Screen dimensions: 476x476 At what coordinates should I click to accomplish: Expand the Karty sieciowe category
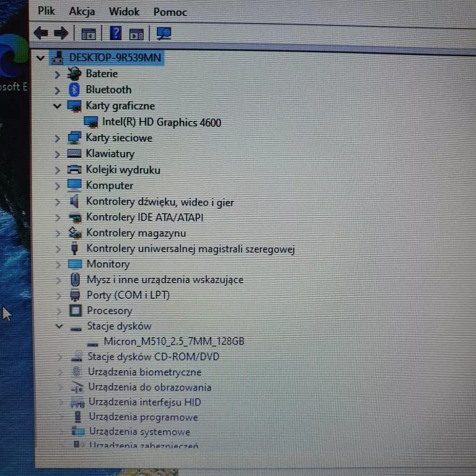pyautogui.click(x=57, y=138)
